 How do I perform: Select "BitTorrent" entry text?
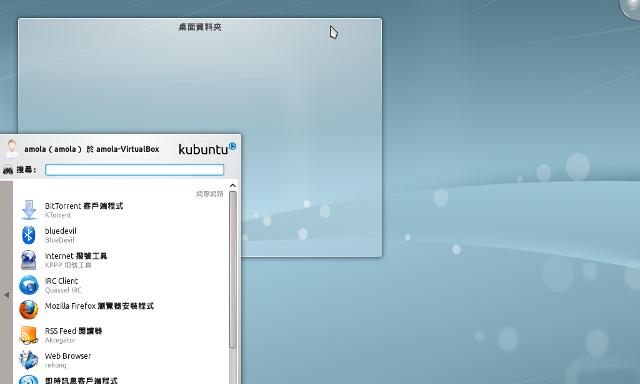(63, 206)
